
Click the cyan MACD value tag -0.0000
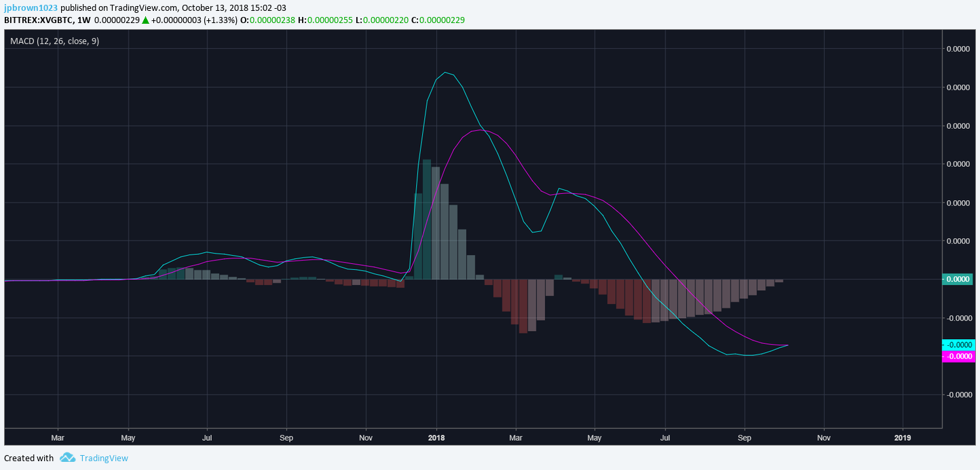click(958, 345)
